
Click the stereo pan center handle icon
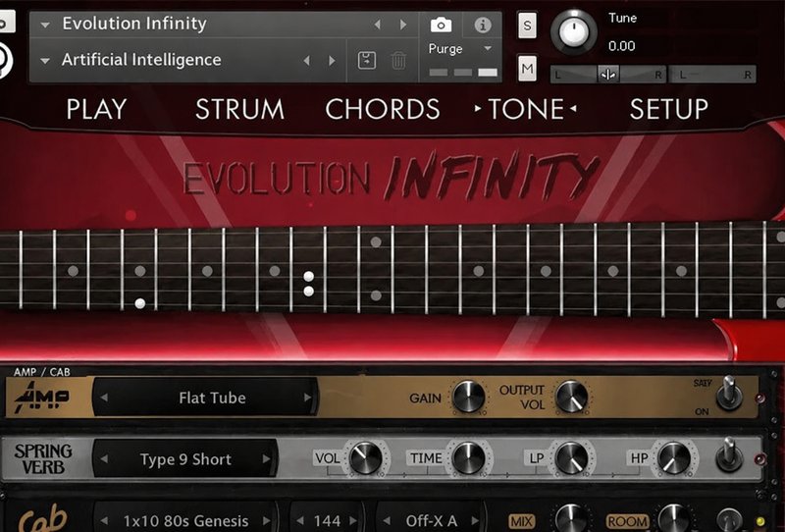pyautogui.click(x=608, y=75)
